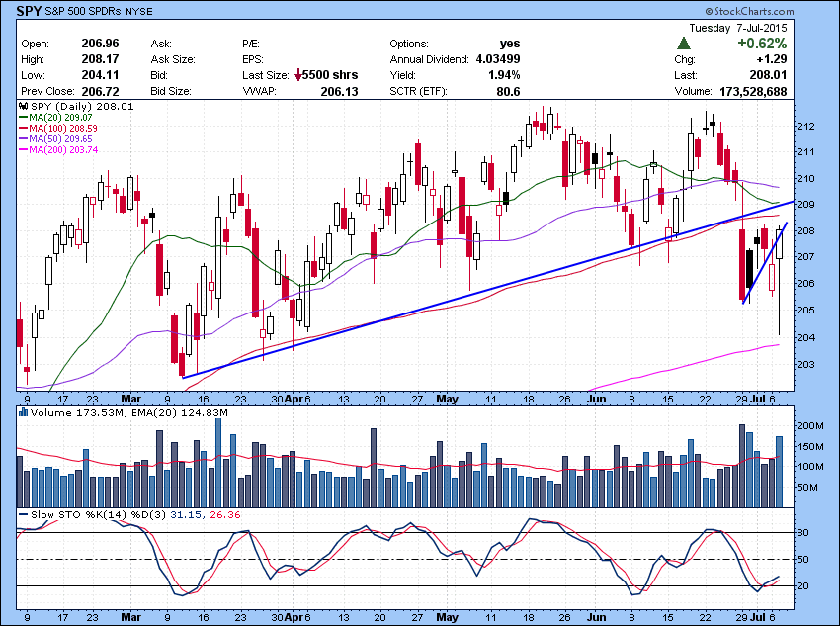Screen dimensions: 840x626
Task: Click the Options value yes
Action: click(x=510, y=44)
